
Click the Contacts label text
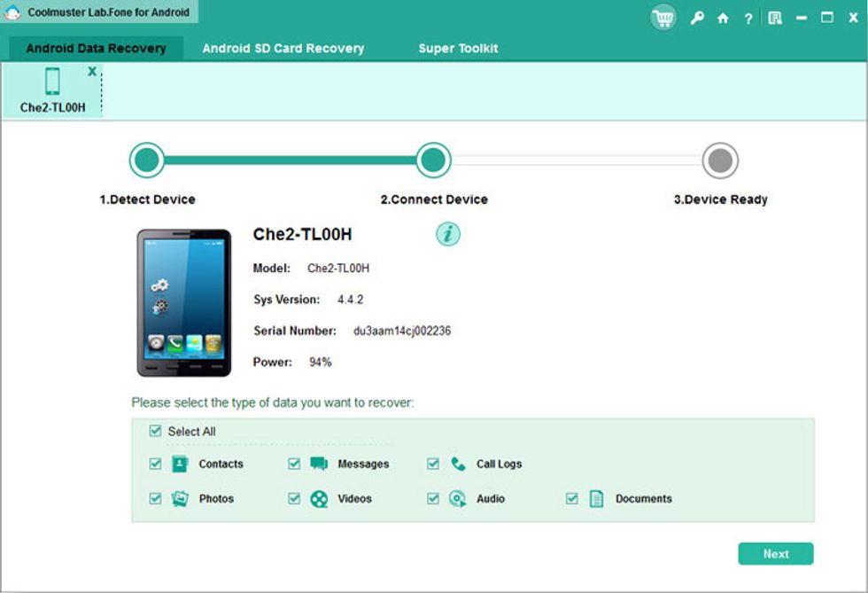[x=221, y=464]
